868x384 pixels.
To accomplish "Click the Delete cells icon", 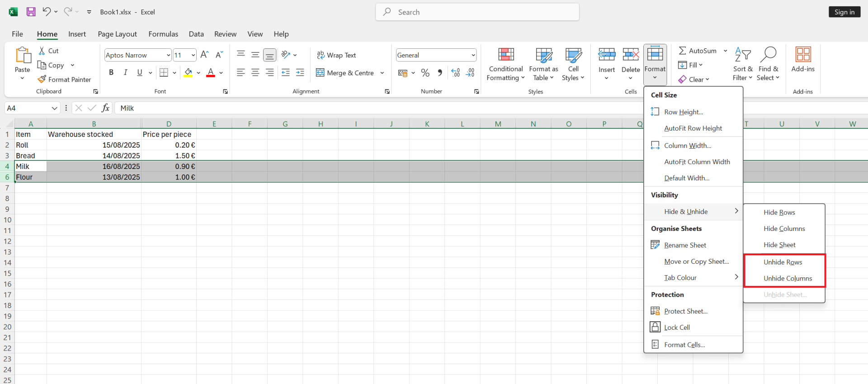I will pos(631,55).
